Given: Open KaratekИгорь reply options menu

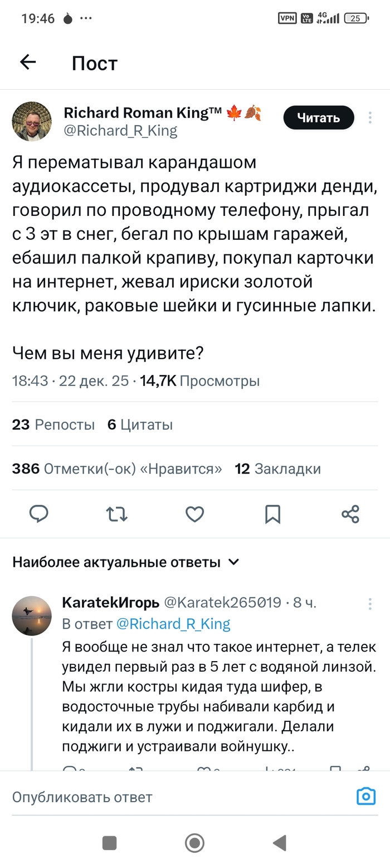Looking at the screenshot, I should [370, 604].
